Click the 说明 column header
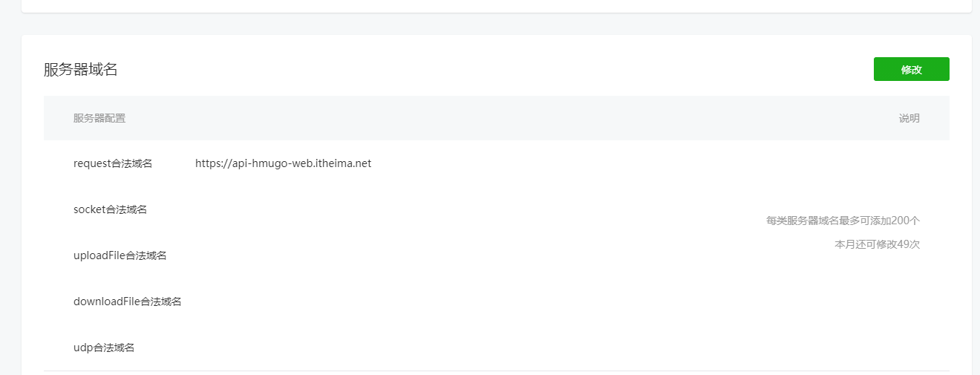The width and height of the screenshot is (980, 375). 909,118
